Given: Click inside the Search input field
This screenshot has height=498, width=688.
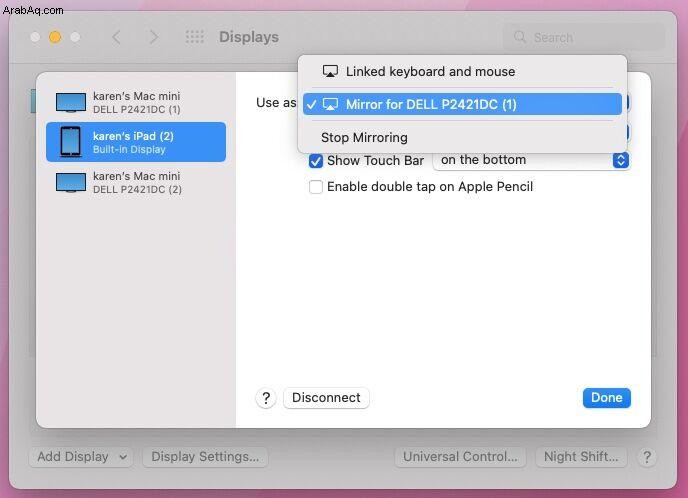Looking at the screenshot, I should tap(584, 38).
